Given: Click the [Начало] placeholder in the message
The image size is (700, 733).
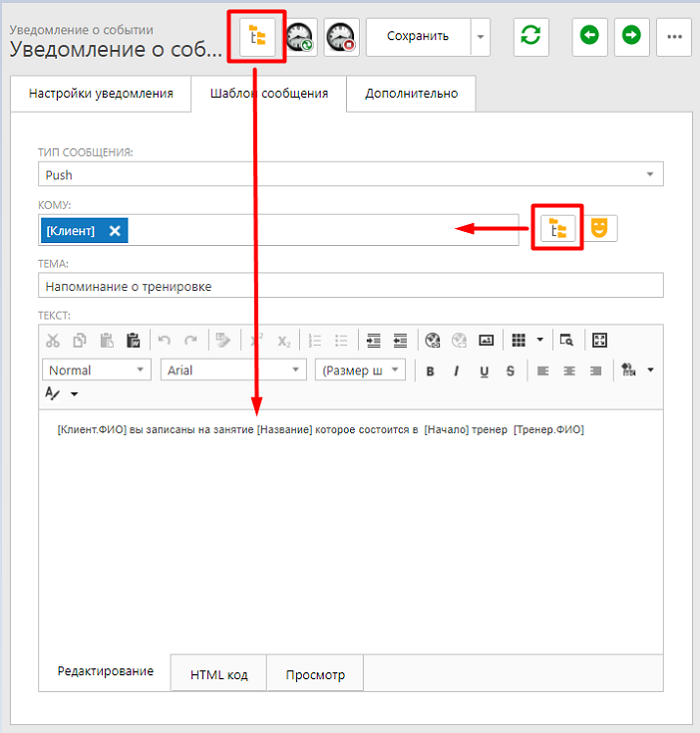Looking at the screenshot, I should pos(447,430).
